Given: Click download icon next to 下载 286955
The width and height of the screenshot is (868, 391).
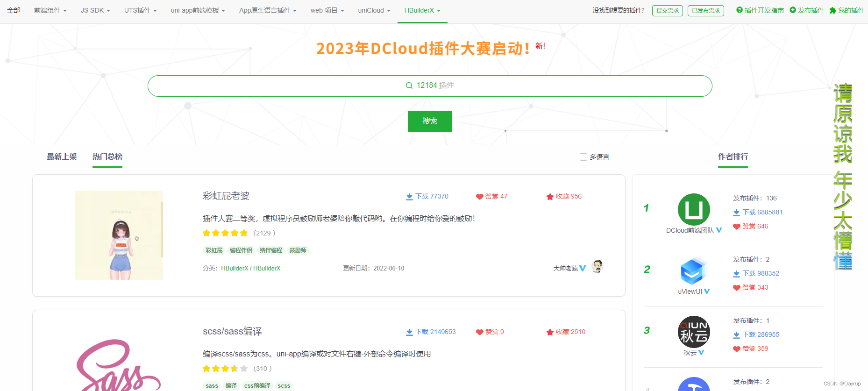Looking at the screenshot, I should pos(736,335).
